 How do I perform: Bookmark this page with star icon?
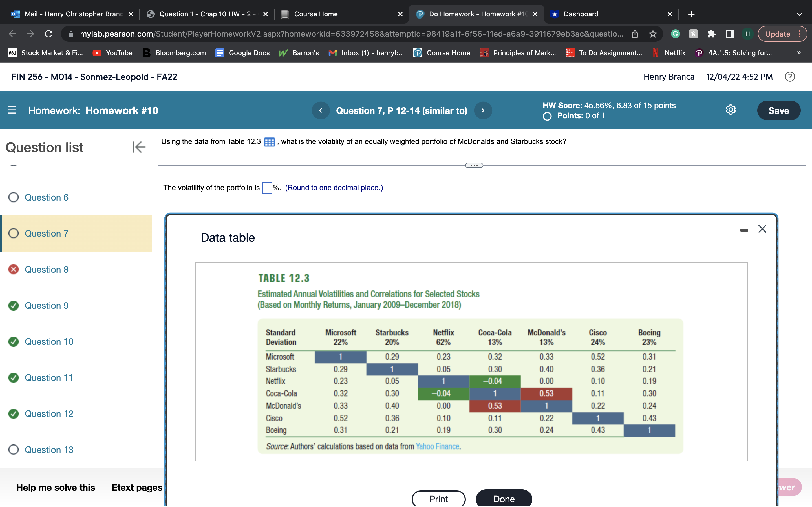pos(653,34)
